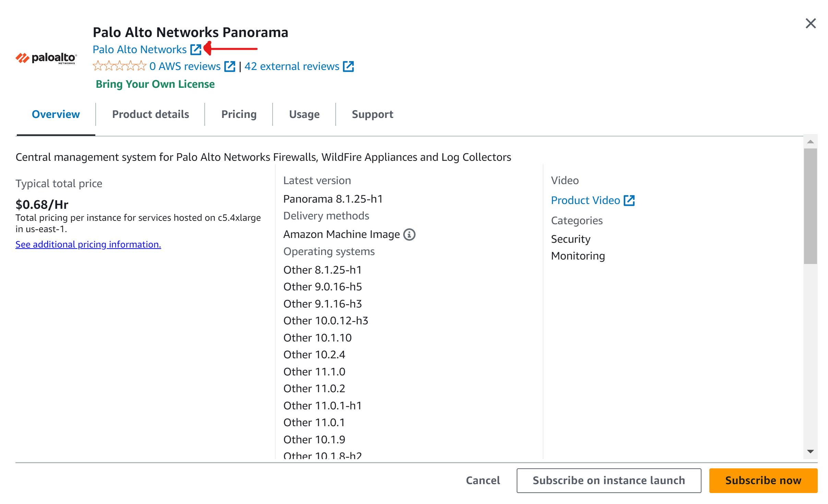Close the dialog with the X icon
The image size is (828, 504).
tap(811, 24)
